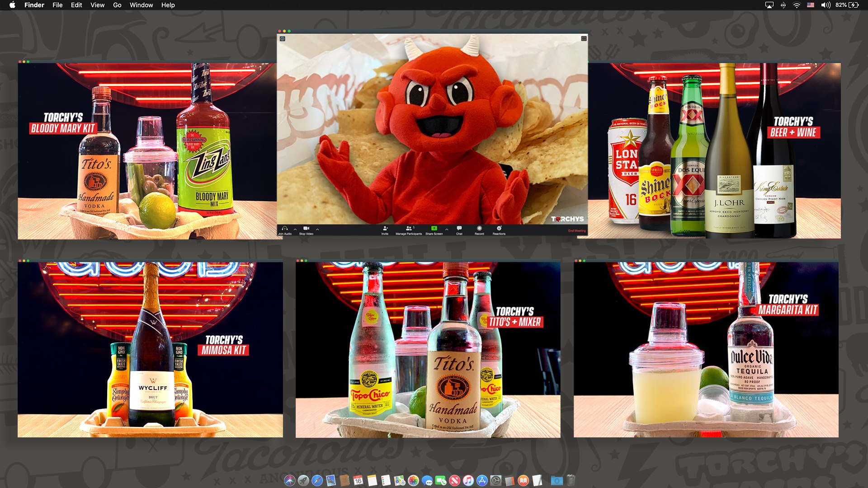Click the meeting info shield icon
The image size is (868, 488).
[282, 39]
